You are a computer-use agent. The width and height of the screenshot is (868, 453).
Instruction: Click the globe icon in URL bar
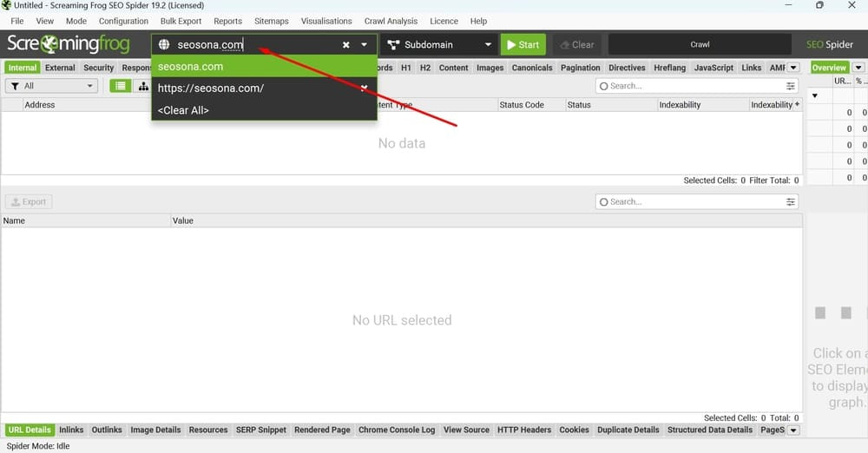tap(164, 44)
